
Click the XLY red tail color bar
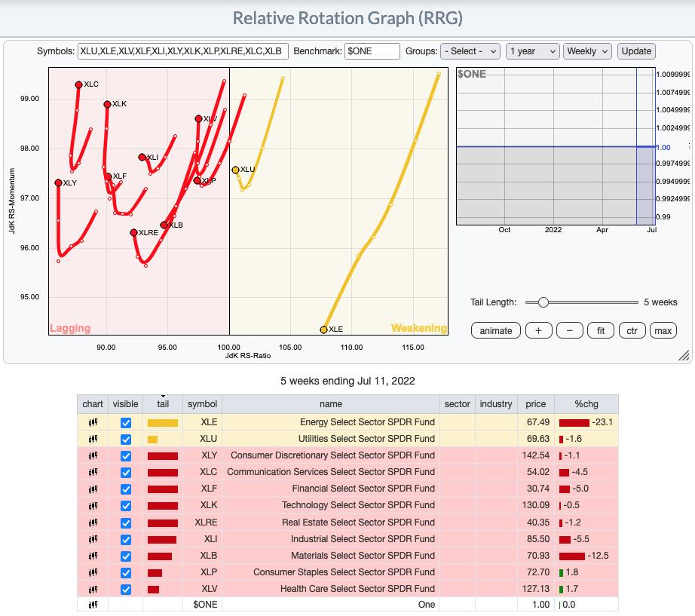pos(163,456)
